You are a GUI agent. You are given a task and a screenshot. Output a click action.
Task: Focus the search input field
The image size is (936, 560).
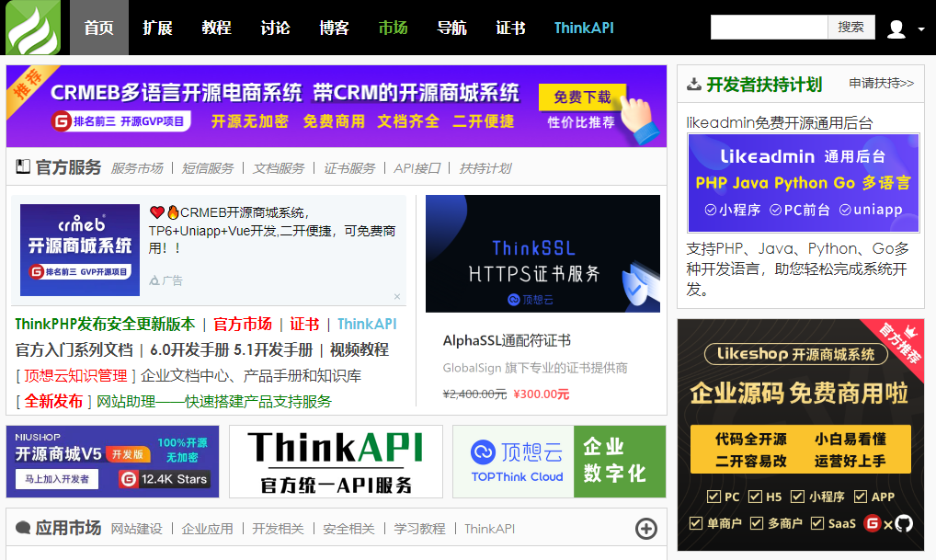(769, 27)
